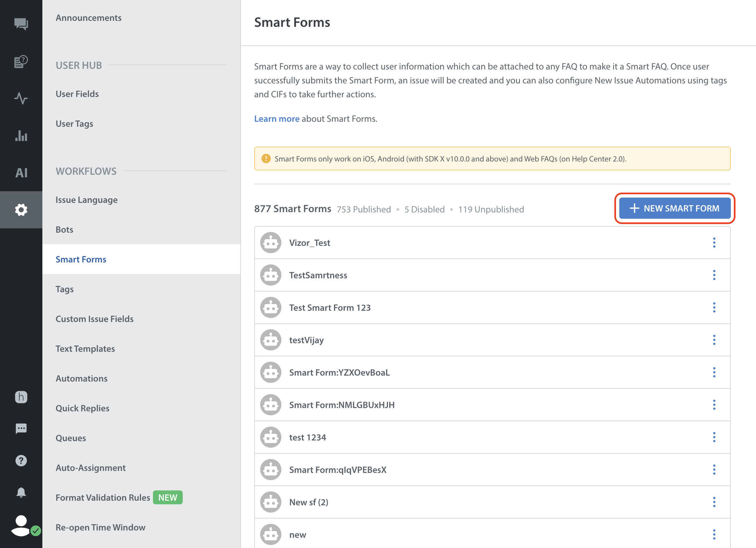This screenshot has width=756, height=548.
Task: Go to Bots in Workflows menu
Action: 64,230
